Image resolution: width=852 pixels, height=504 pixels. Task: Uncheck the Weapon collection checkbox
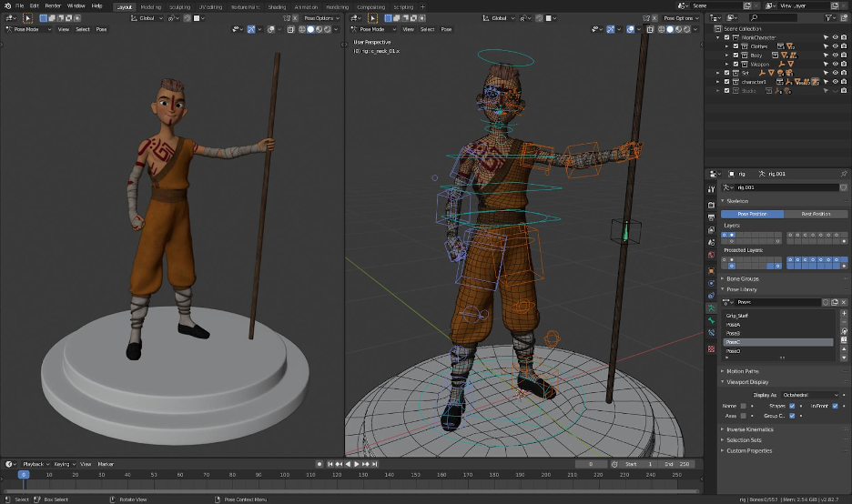(735, 65)
